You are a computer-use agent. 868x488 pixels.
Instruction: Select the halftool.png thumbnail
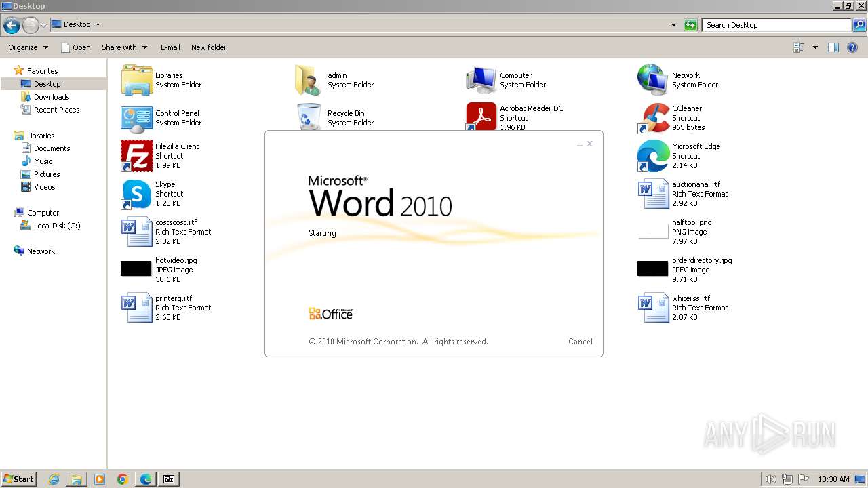tap(654, 232)
